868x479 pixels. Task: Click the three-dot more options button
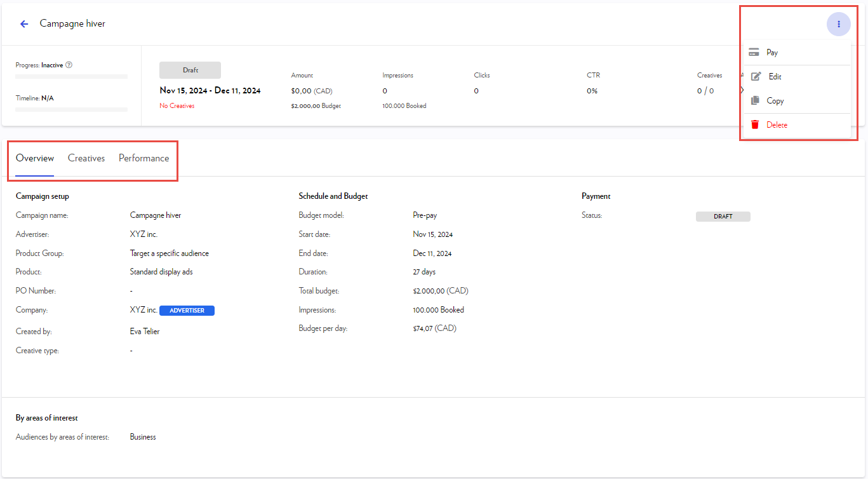click(838, 24)
